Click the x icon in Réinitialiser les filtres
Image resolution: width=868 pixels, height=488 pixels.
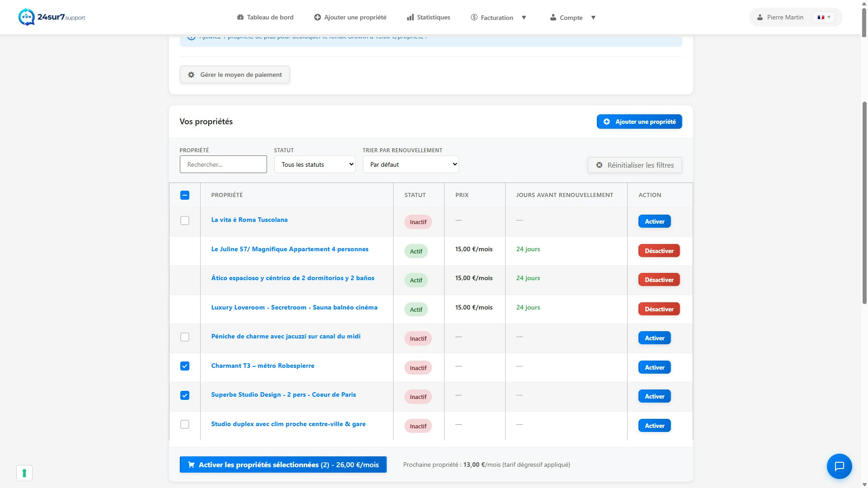click(599, 165)
